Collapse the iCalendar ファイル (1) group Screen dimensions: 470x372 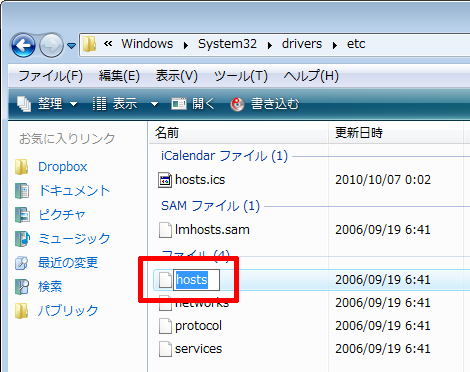(x=224, y=156)
